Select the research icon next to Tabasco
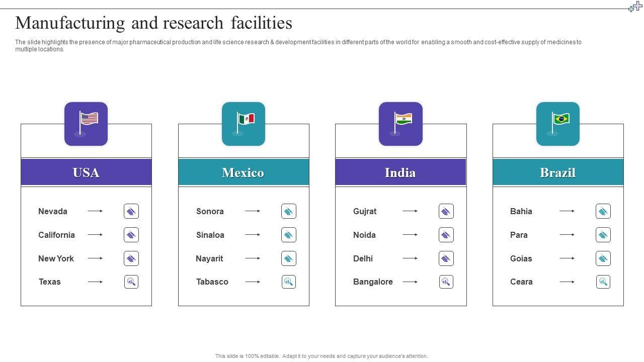Image resolution: width=644 pixels, height=362 pixels. coord(289,282)
